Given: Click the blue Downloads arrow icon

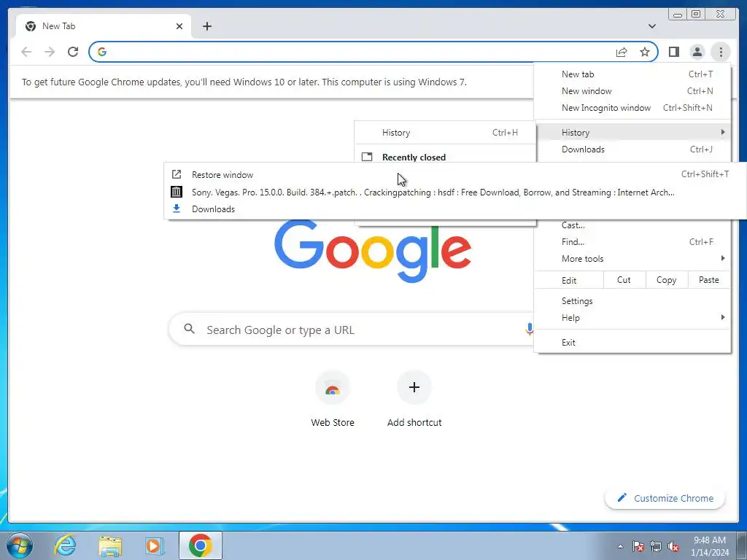Looking at the screenshot, I should coord(177,209).
